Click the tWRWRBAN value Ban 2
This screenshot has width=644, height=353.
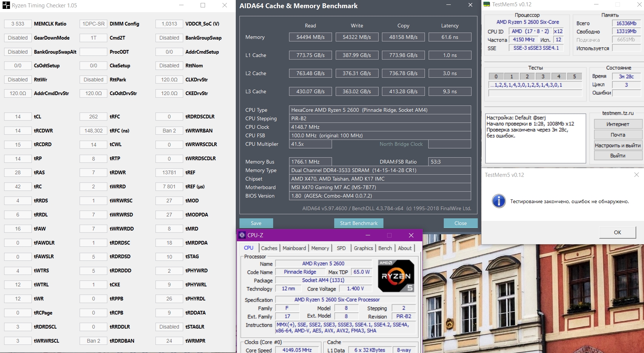click(x=169, y=131)
